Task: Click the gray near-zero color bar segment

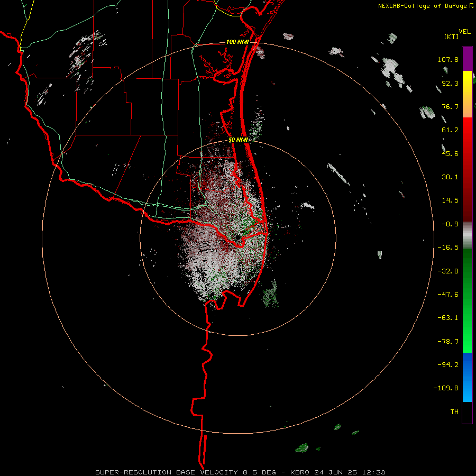Action: tap(467, 235)
